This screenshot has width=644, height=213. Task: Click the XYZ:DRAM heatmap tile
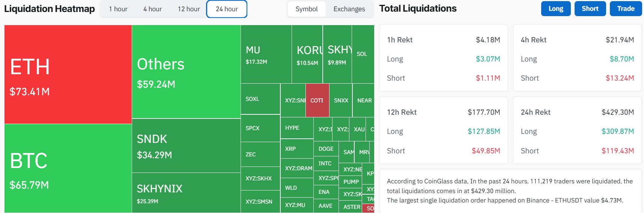(297, 168)
